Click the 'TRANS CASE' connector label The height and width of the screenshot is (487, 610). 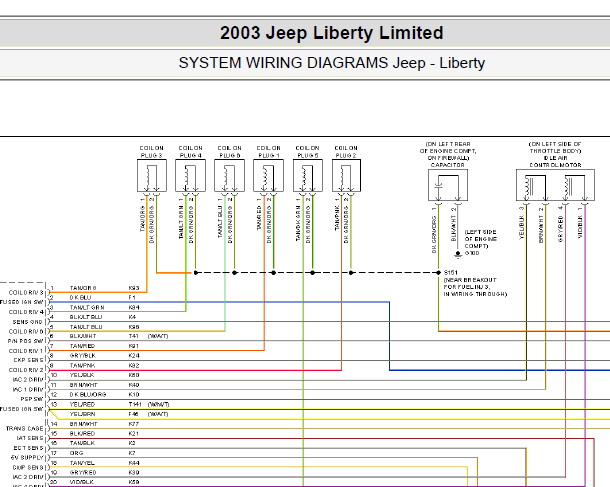pyautogui.click(x=25, y=429)
